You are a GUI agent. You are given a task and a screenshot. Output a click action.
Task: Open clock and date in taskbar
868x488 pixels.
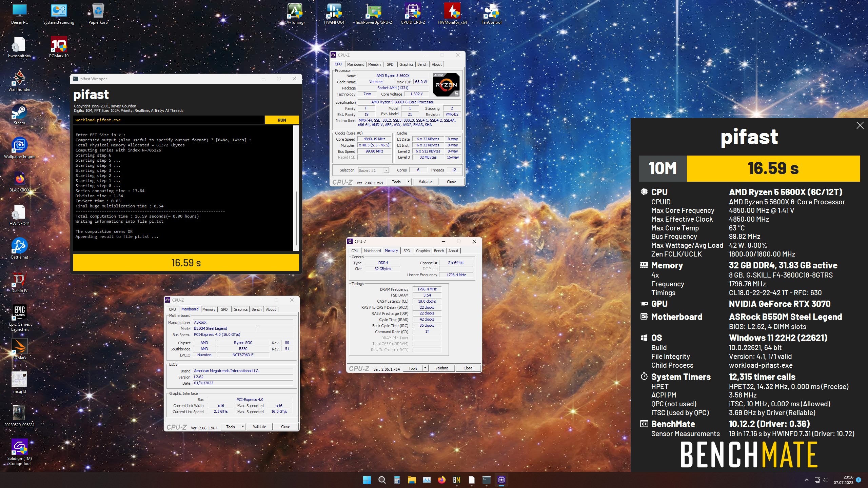(x=843, y=480)
